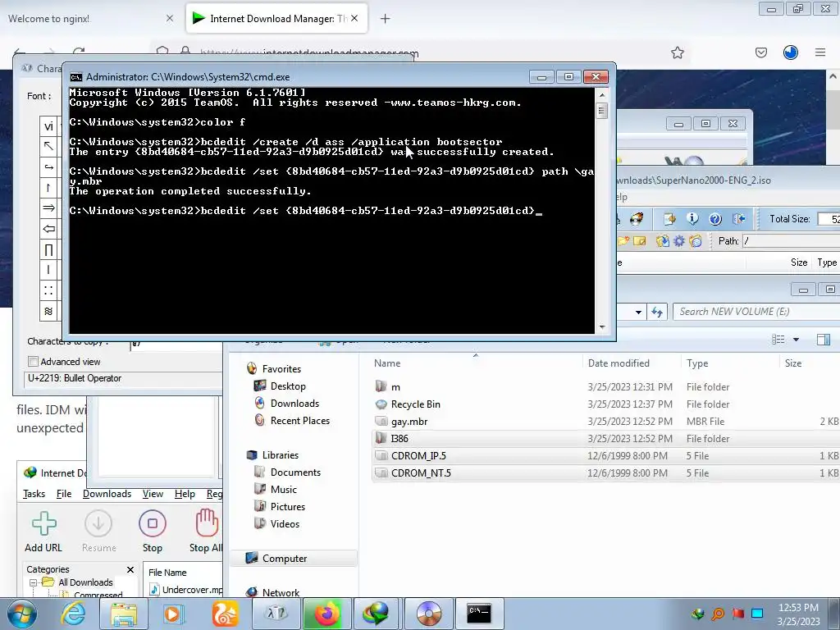Open the View menu in IDM
The image size is (840, 630).
(153, 494)
